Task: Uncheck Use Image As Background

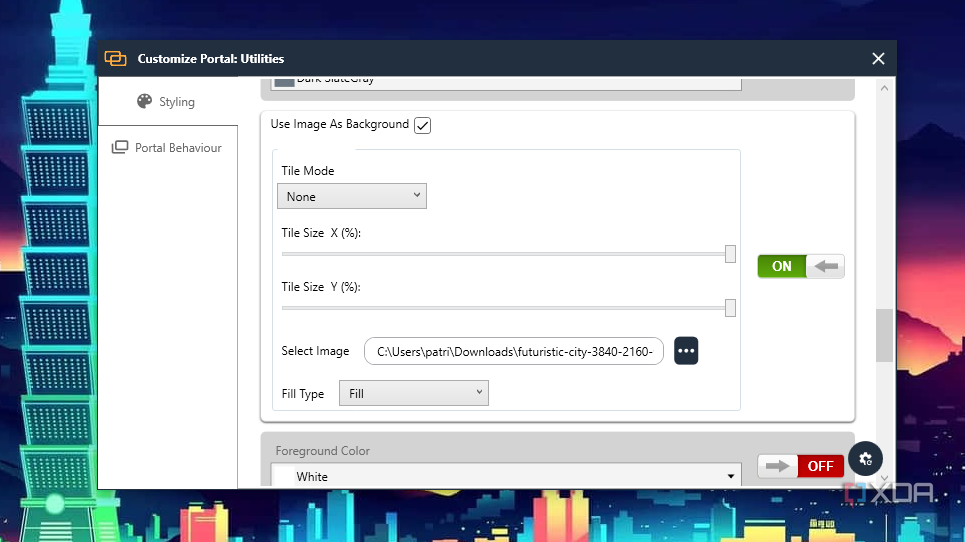Action: [x=422, y=125]
